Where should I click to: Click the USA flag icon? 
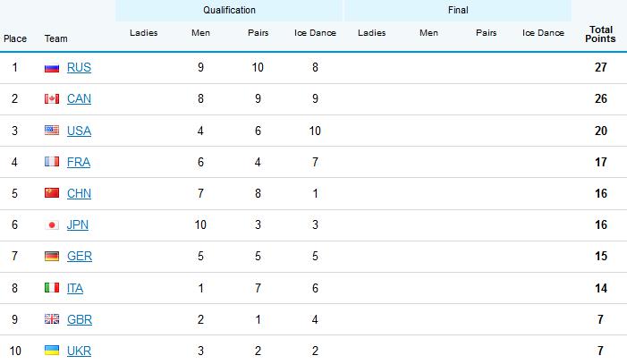pyautogui.click(x=51, y=131)
